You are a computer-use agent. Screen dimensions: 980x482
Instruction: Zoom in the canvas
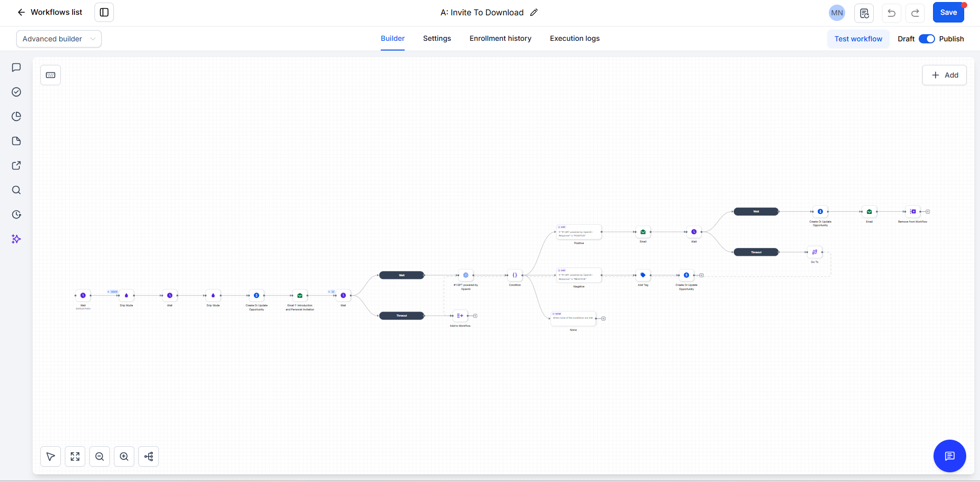(x=124, y=456)
